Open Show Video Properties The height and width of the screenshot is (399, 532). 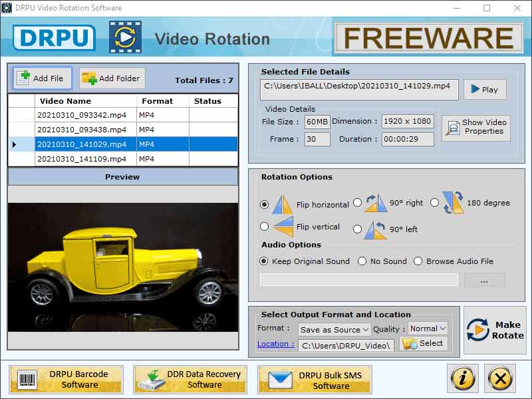pyautogui.click(x=475, y=128)
